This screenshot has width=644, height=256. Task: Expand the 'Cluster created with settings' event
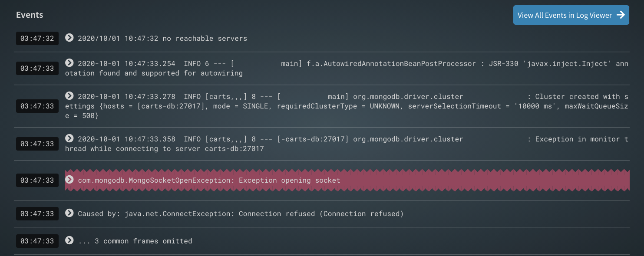pos(69,96)
